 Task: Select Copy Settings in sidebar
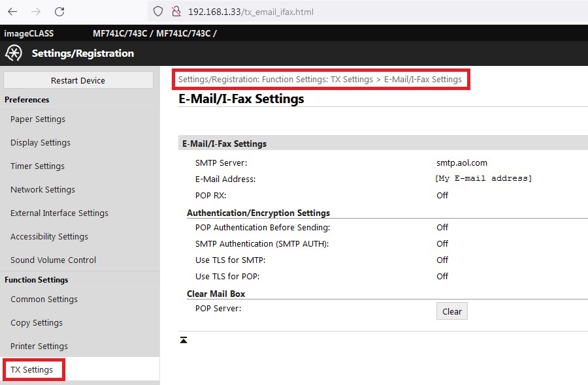point(37,323)
